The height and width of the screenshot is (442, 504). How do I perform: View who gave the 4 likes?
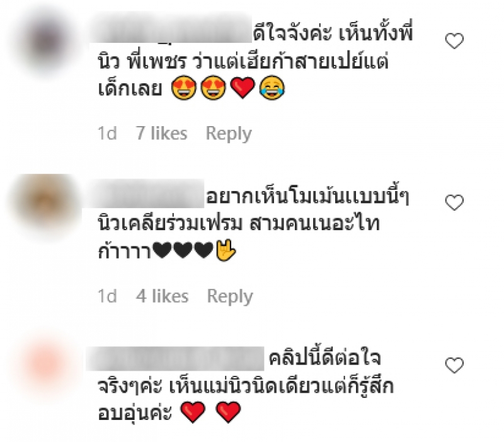tap(162, 296)
